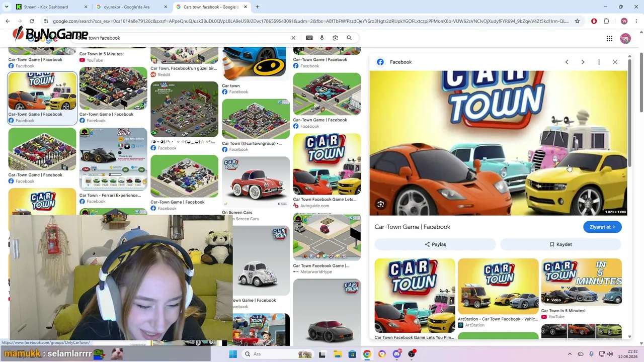Start a voice search with the microphone
The width and height of the screenshot is (644, 362).
322,38
